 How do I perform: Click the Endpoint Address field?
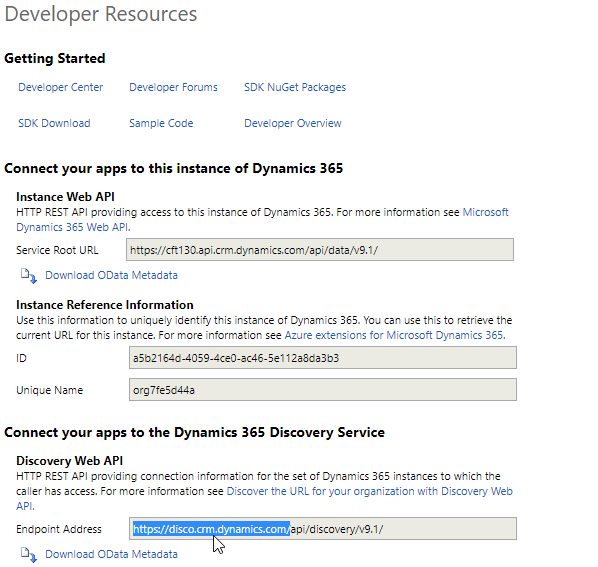click(323, 528)
